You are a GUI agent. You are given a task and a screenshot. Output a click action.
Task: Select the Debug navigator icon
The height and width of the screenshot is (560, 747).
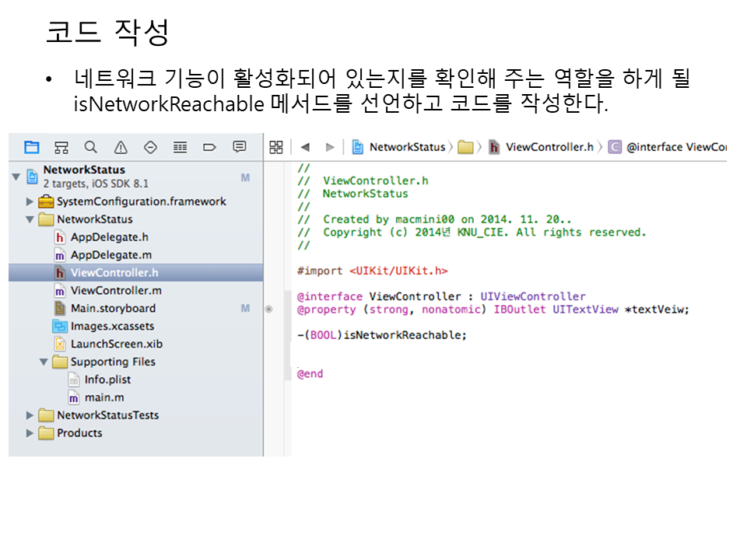pyautogui.click(x=180, y=147)
